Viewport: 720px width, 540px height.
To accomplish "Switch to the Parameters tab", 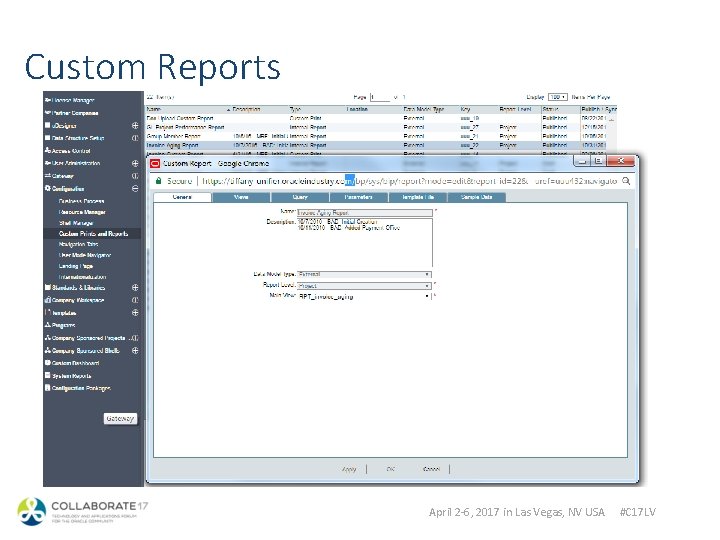I will (359, 197).
